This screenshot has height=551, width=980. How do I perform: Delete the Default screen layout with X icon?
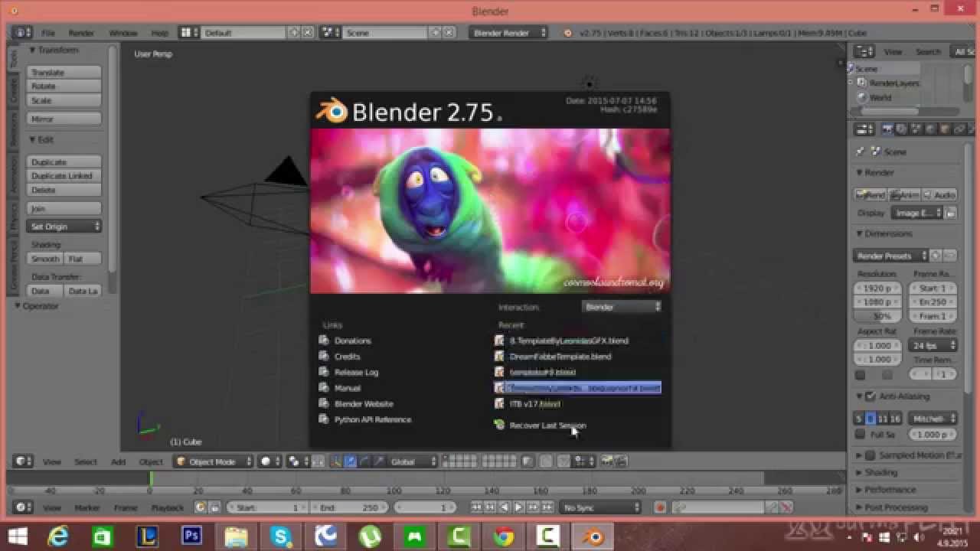tap(308, 33)
